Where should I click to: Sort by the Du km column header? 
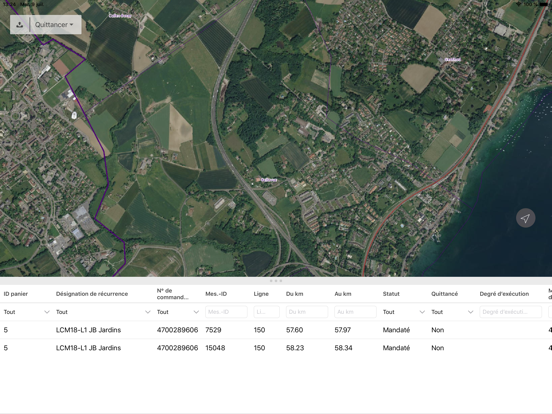coord(294,294)
